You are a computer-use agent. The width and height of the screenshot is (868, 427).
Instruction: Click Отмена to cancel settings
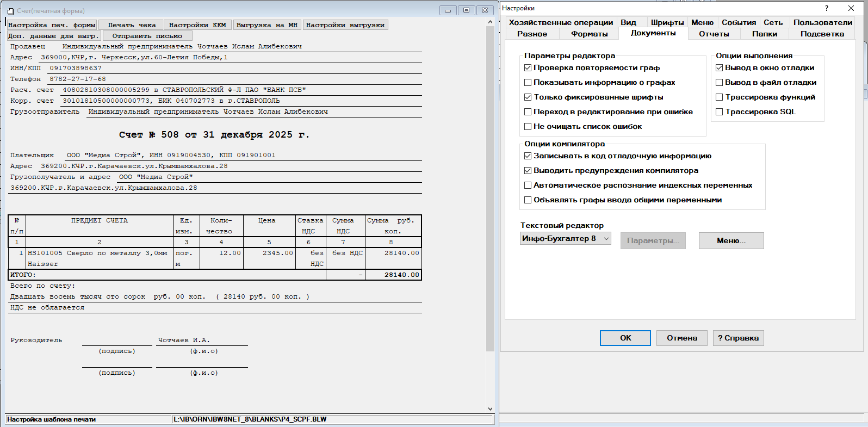point(682,338)
